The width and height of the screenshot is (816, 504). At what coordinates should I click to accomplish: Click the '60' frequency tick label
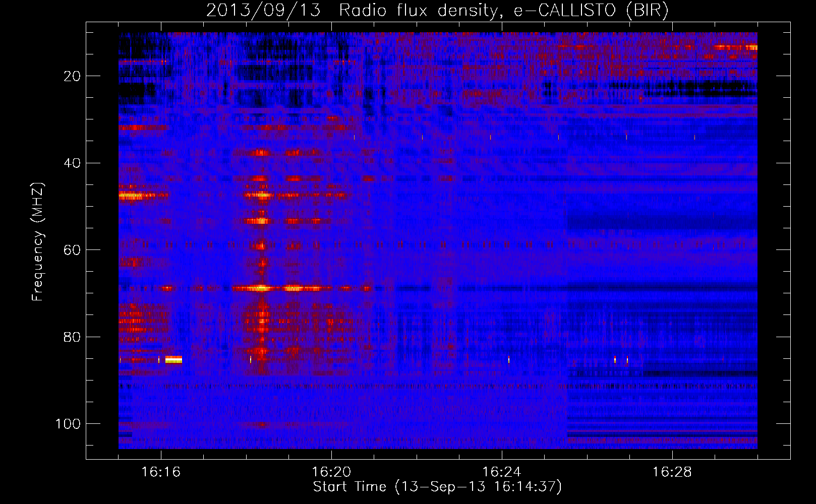click(x=72, y=250)
